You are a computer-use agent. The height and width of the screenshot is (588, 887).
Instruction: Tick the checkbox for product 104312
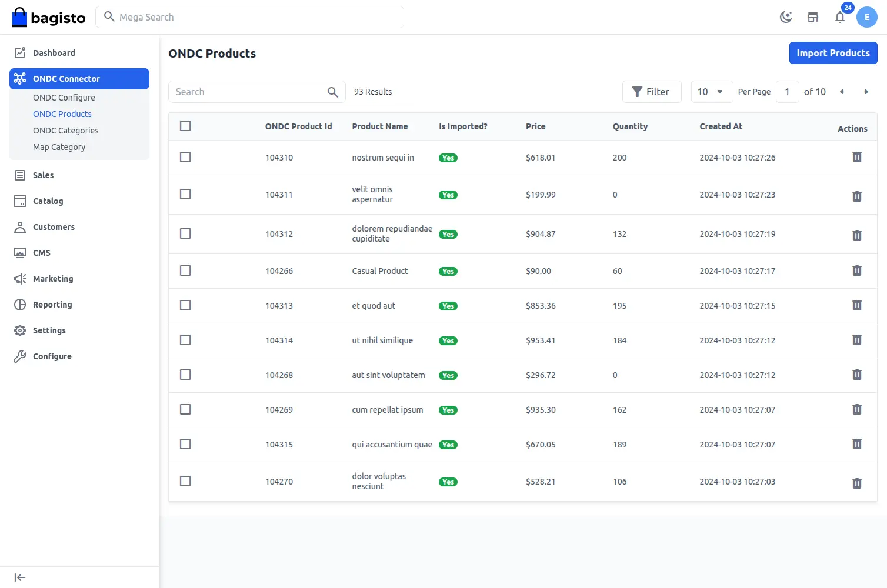[x=185, y=233]
